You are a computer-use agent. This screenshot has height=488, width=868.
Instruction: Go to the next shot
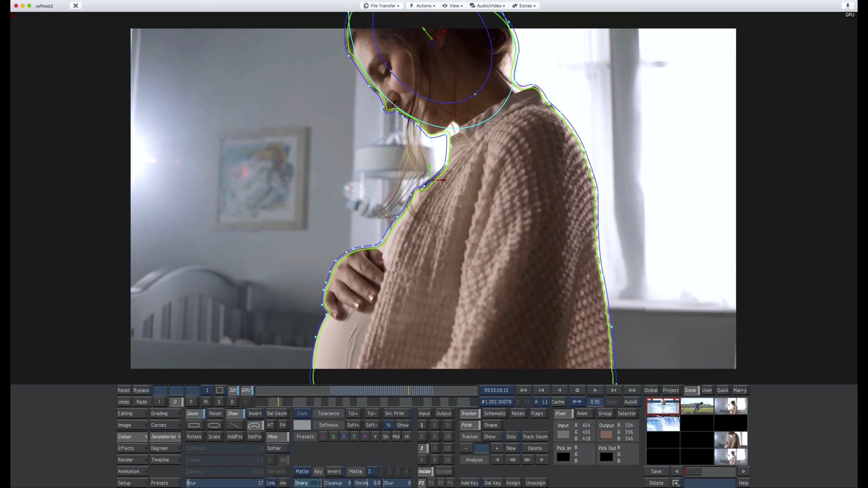coord(614,390)
